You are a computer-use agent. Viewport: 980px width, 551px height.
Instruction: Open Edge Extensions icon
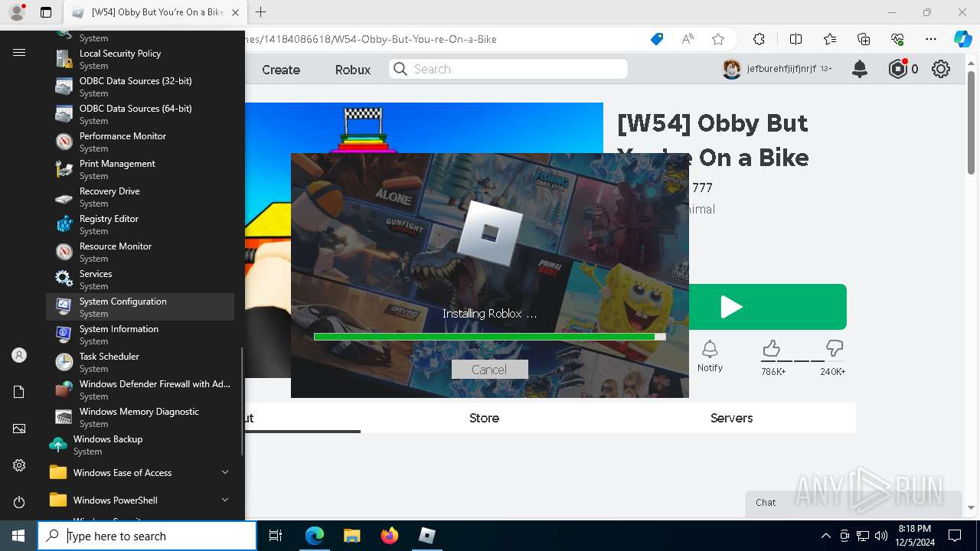tap(759, 39)
